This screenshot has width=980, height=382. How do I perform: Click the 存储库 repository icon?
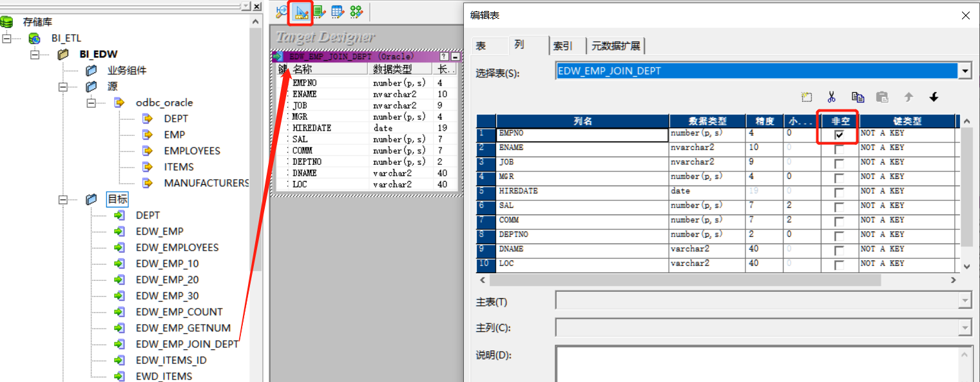[x=7, y=22]
